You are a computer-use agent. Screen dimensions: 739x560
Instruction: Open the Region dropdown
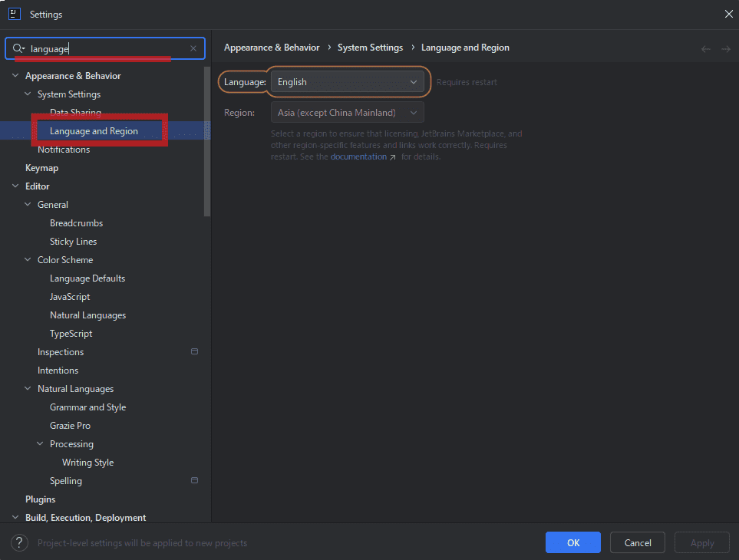click(347, 113)
